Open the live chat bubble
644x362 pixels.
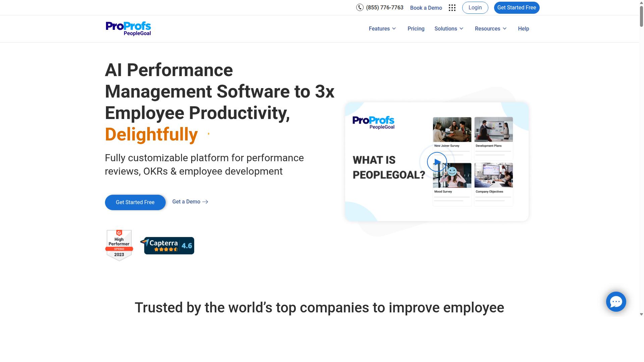tap(616, 302)
